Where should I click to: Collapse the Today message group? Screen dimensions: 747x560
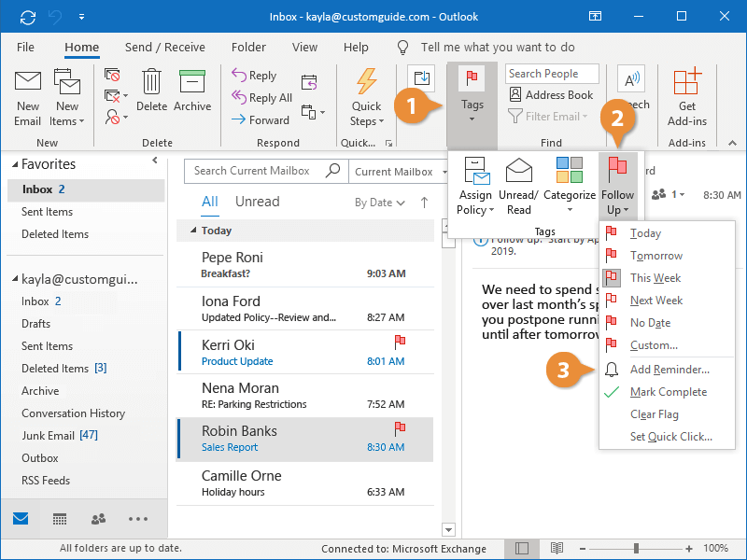(193, 231)
